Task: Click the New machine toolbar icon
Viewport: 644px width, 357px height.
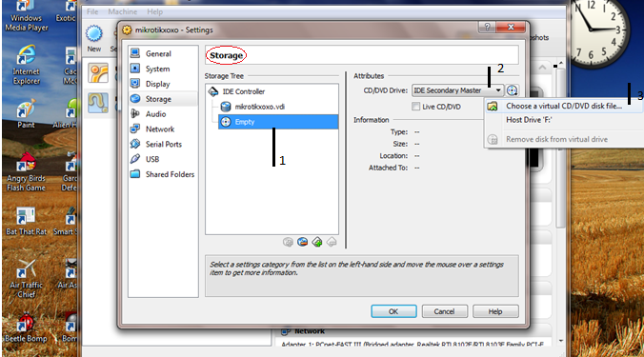Action: click(94, 39)
